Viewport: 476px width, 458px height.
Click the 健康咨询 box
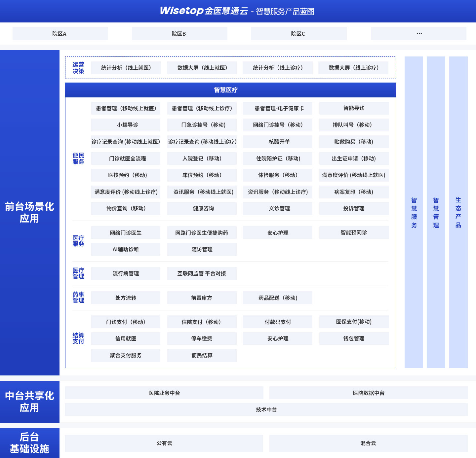click(x=202, y=208)
